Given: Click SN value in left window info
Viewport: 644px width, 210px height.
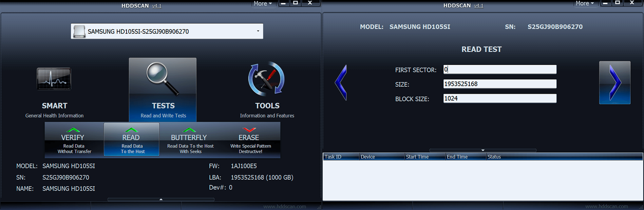Looking at the screenshot, I should click(66, 177).
